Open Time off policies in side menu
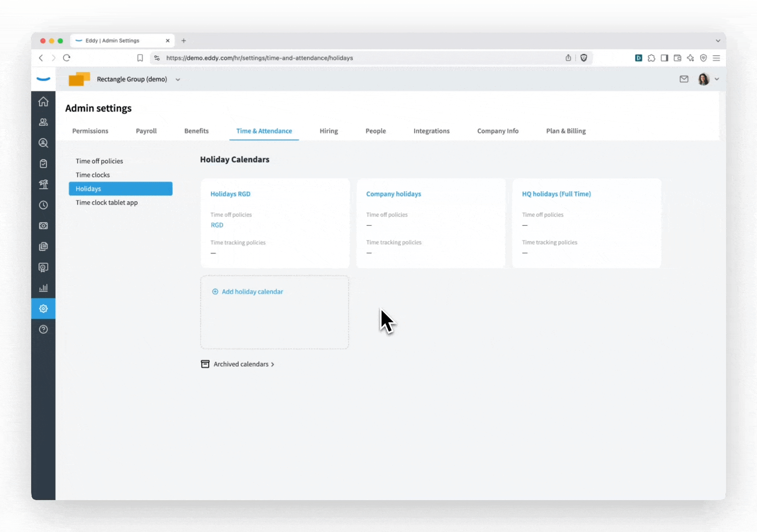Image resolution: width=757 pixels, height=532 pixels. [x=99, y=161]
